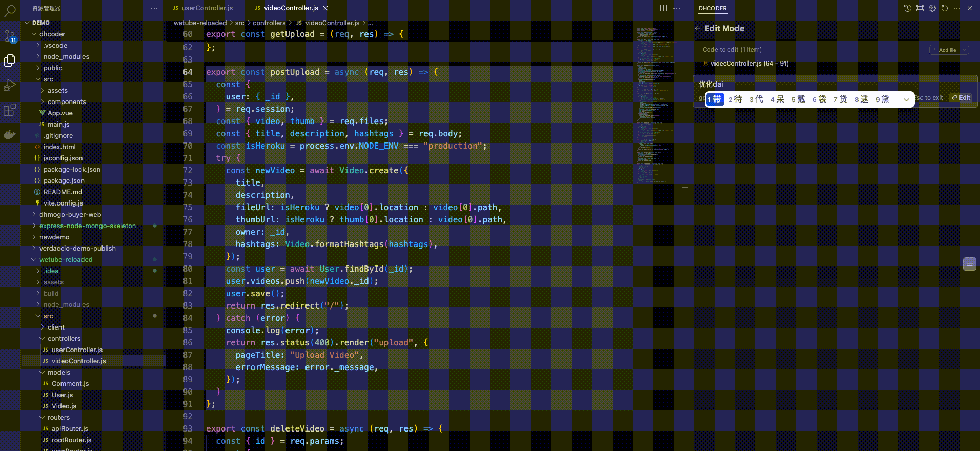Open the Docker view icon

10,135
